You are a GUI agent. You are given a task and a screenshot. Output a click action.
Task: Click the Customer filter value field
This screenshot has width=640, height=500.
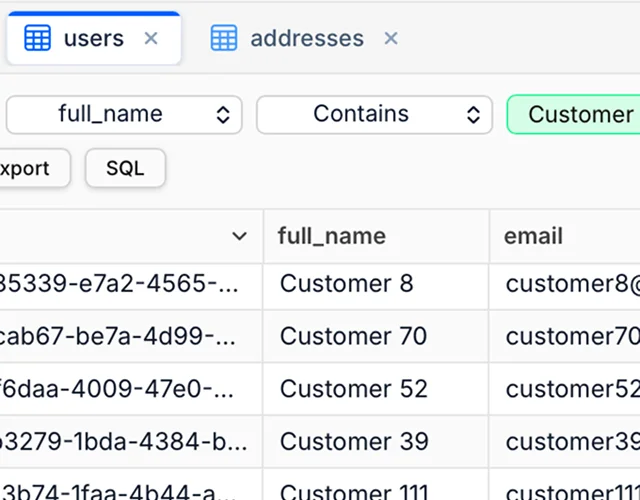click(x=573, y=114)
